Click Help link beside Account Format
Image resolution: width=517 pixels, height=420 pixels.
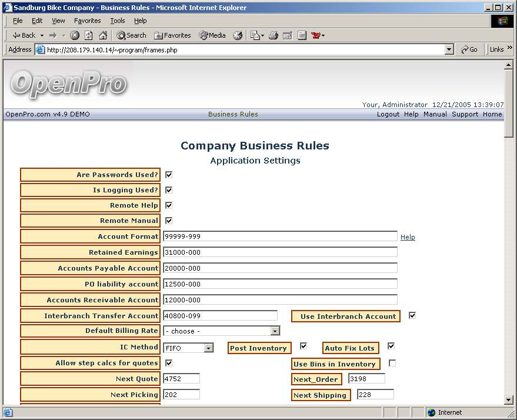[x=408, y=237]
